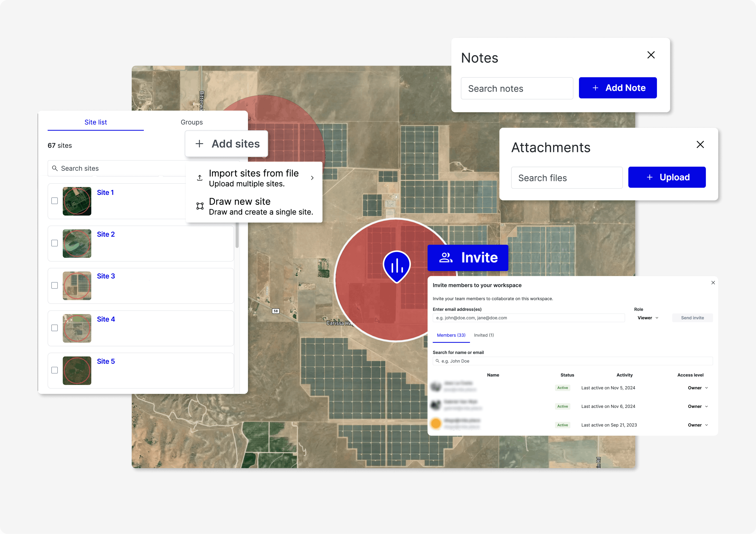Close the invite members dialog
The image size is (756, 534).
point(713,283)
